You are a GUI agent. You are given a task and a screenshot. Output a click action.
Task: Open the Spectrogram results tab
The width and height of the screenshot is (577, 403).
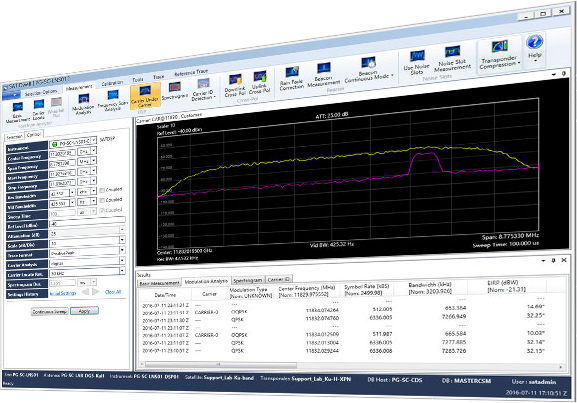(x=248, y=280)
